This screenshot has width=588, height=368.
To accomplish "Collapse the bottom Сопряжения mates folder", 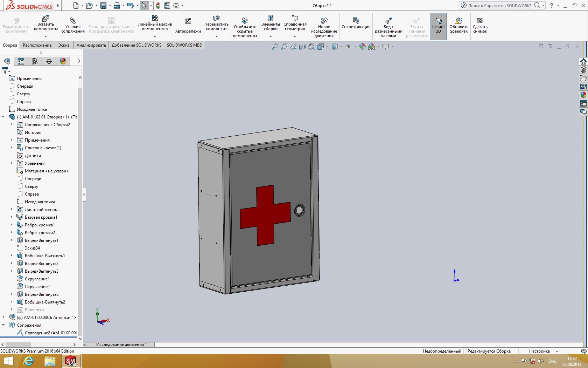I will click(x=3, y=325).
